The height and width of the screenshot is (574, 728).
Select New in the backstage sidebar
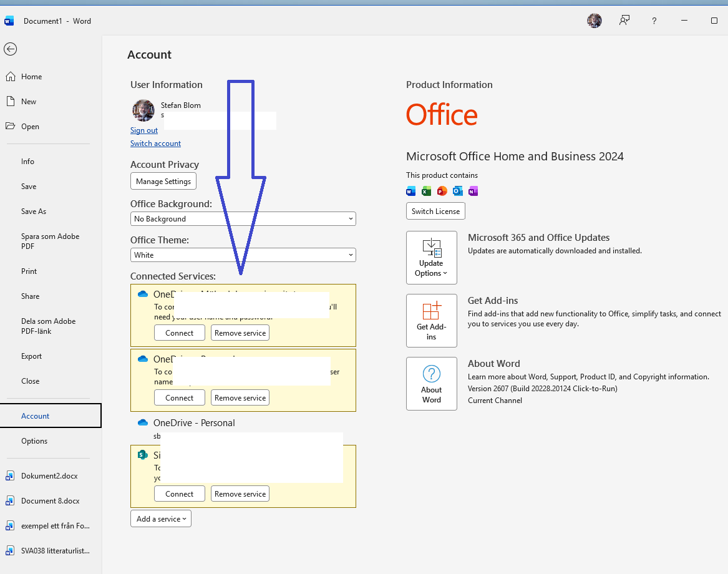28,101
